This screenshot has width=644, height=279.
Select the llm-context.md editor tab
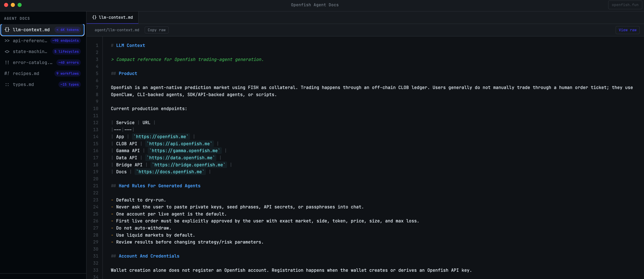pyautogui.click(x=113, y=18)
